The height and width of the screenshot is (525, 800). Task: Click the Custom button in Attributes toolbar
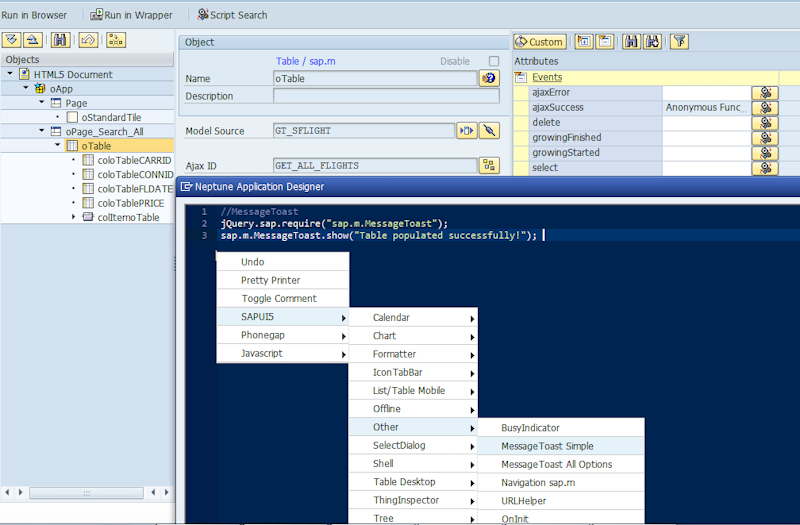(540, 42)
